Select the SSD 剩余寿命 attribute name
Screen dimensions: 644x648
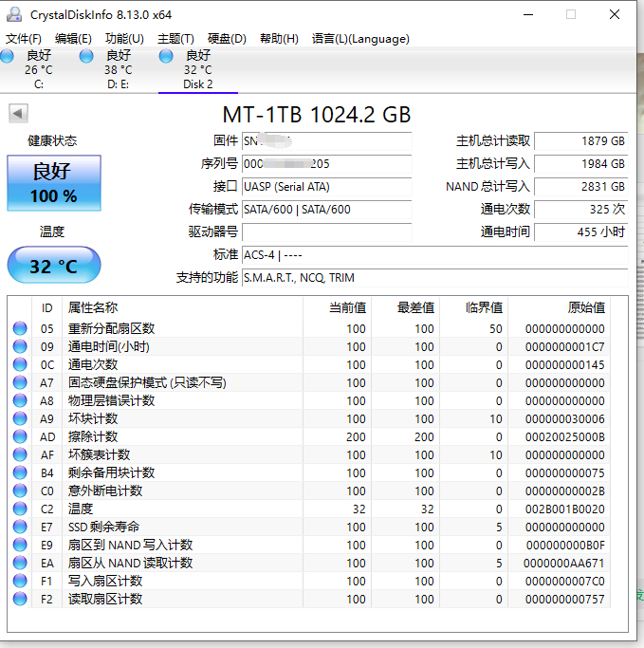103,527
